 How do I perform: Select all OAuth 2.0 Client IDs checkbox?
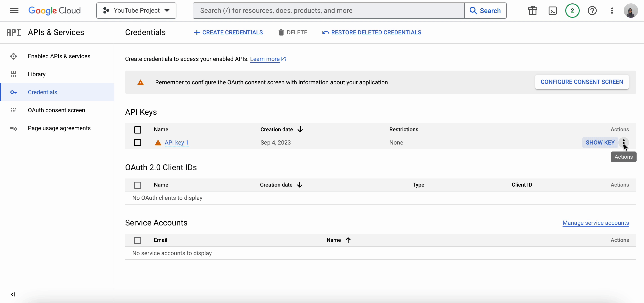pos(137,185)
